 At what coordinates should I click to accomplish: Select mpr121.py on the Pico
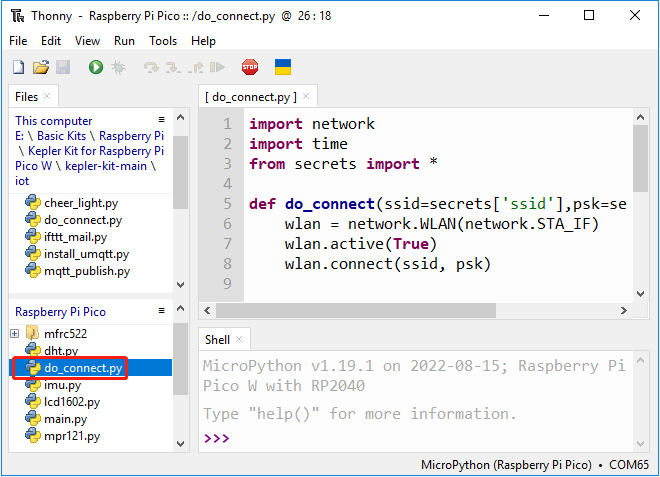pos(72,436)
